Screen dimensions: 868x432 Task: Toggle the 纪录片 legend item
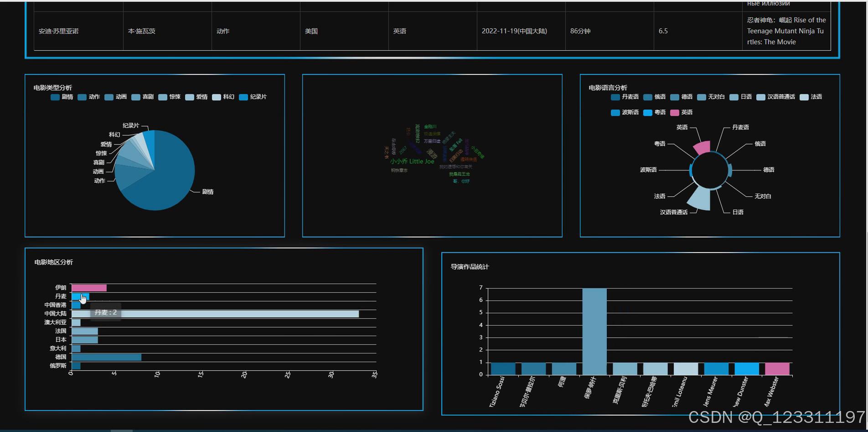pos(253,97)
